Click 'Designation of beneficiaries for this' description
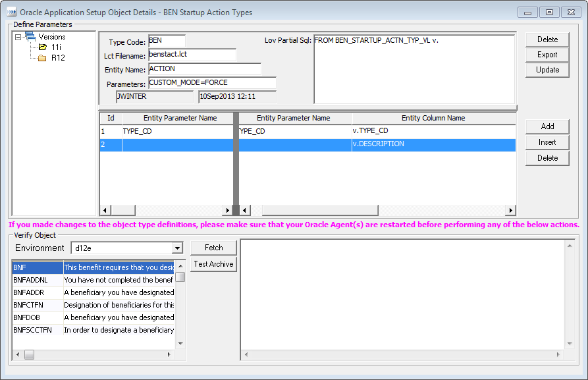 click(119, 305)
